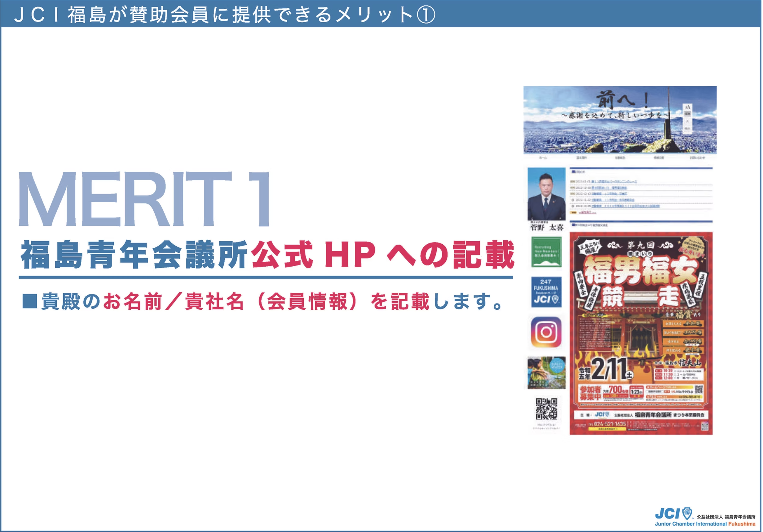Open the Instagram icon in website sidebar

(x=546, y=332)
